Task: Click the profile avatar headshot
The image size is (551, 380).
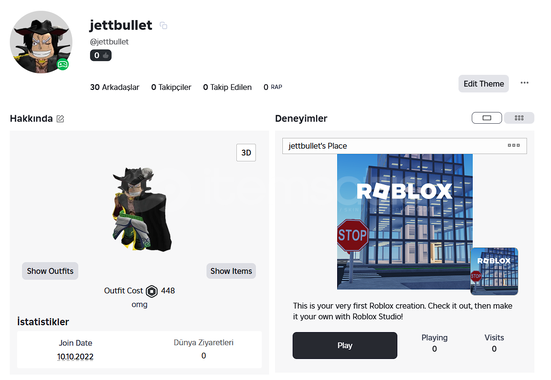Action: tap(41, 42)
